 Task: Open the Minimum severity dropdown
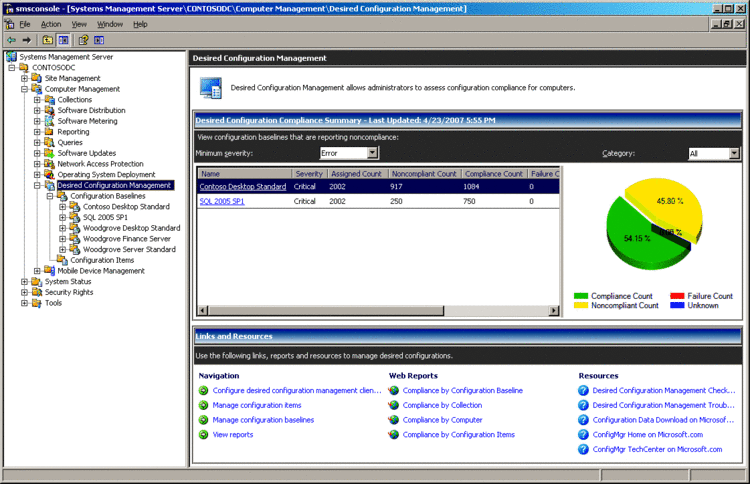click(372, 153)
